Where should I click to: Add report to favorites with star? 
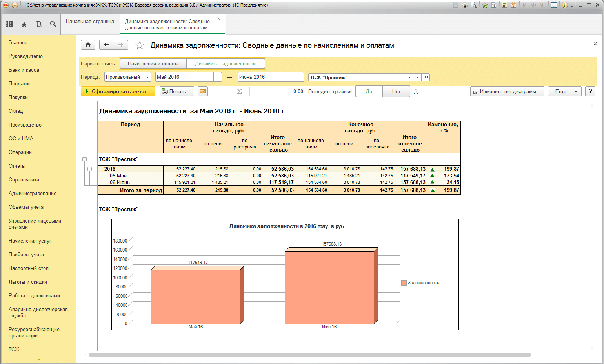point(140,45)
